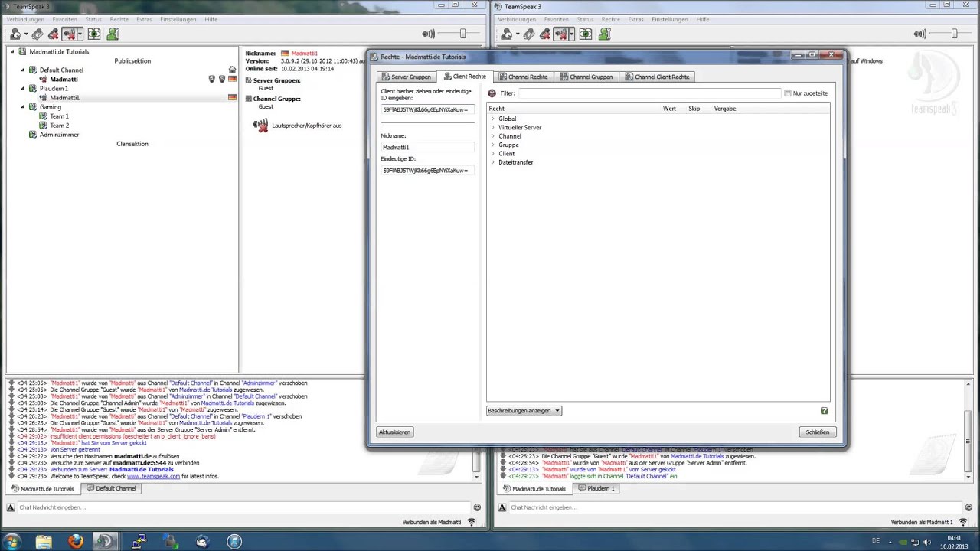Open Firefox from the taskbar
This screenshot has width=980, height=551.
pyautogui.click(x=75, y=542)
